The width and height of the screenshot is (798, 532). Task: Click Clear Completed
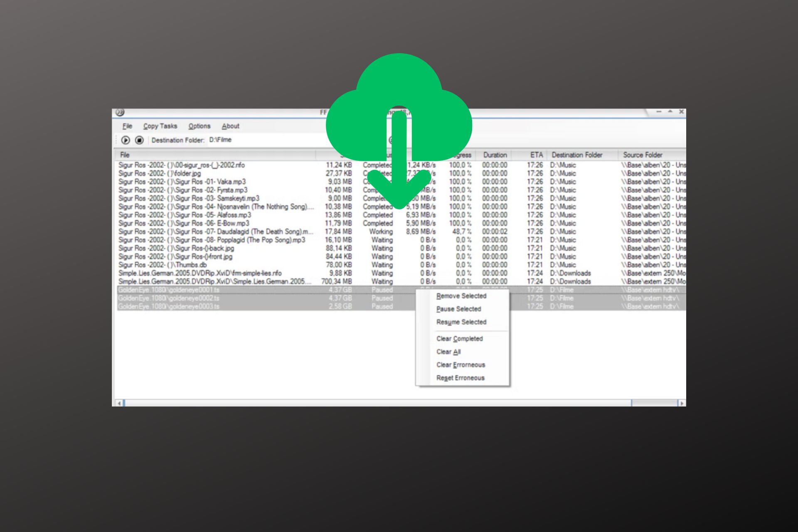pos(459,338)
